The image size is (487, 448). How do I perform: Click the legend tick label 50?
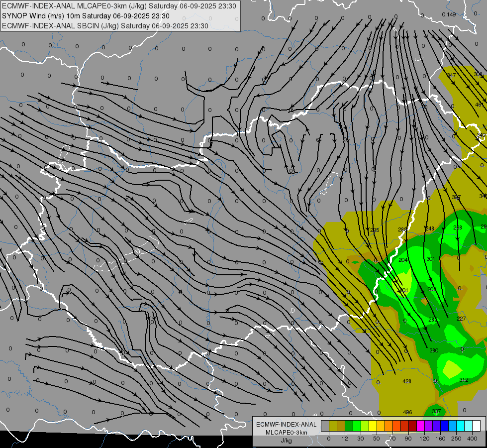pos(376,439)
